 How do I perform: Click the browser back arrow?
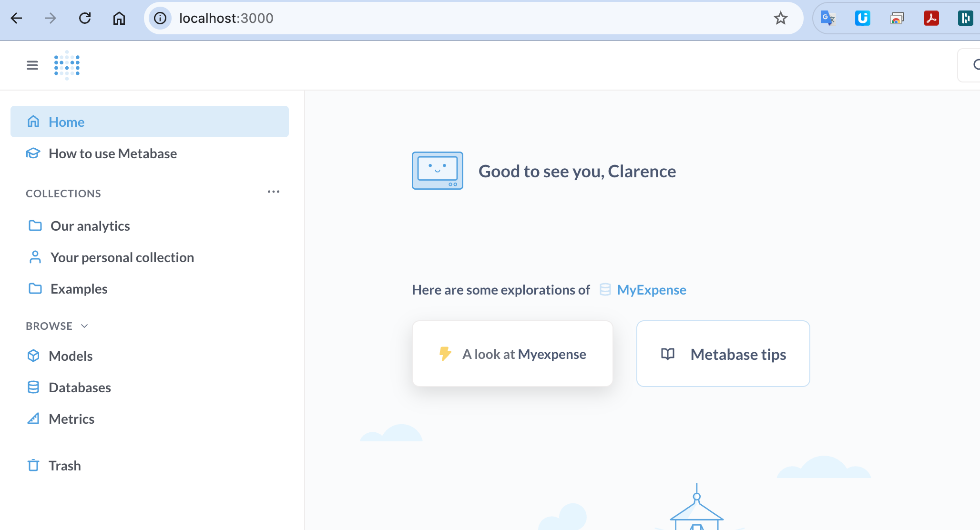pyautogui.click(x=16, y=19)
